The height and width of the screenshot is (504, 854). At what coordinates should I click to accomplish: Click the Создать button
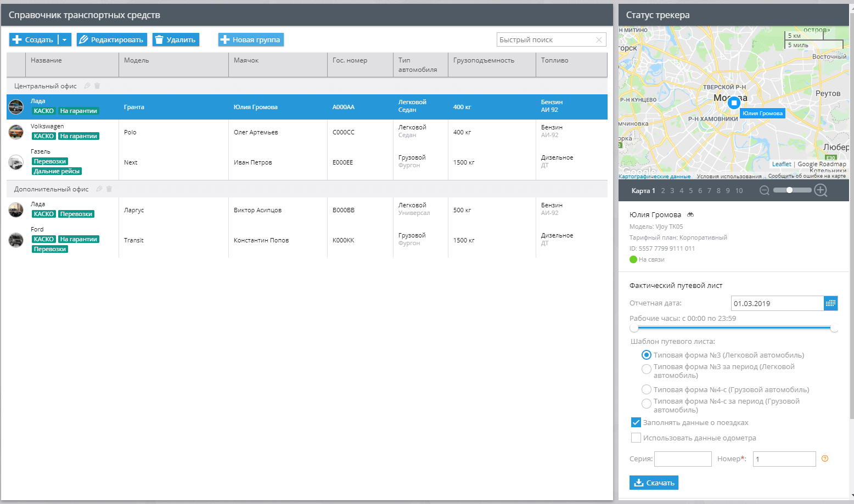point(33,39)
